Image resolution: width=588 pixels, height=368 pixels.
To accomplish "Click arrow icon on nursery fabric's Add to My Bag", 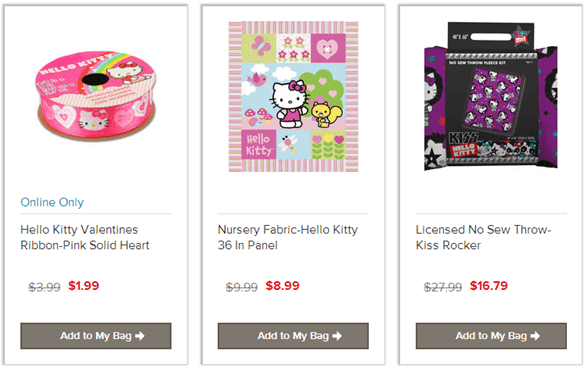I will pos(337,336).
